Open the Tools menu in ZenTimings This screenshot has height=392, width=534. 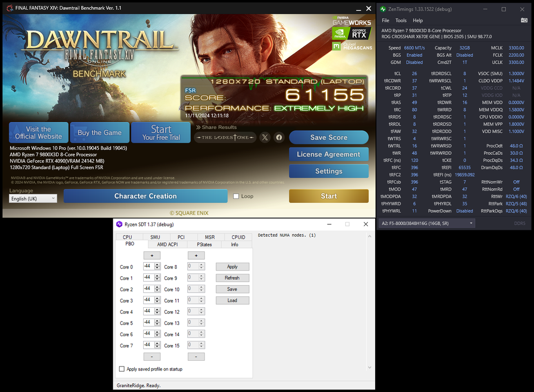pos(401,21)
